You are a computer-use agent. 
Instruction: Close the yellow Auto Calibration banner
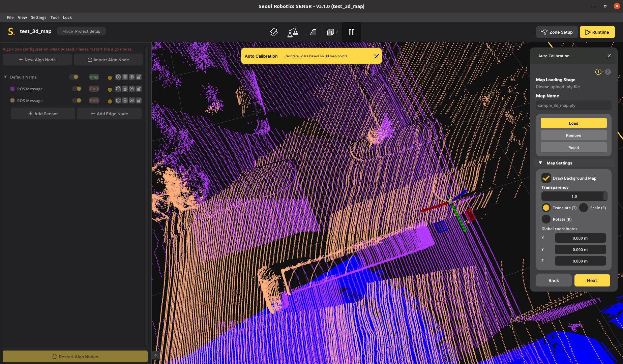(x=377, y=56)
